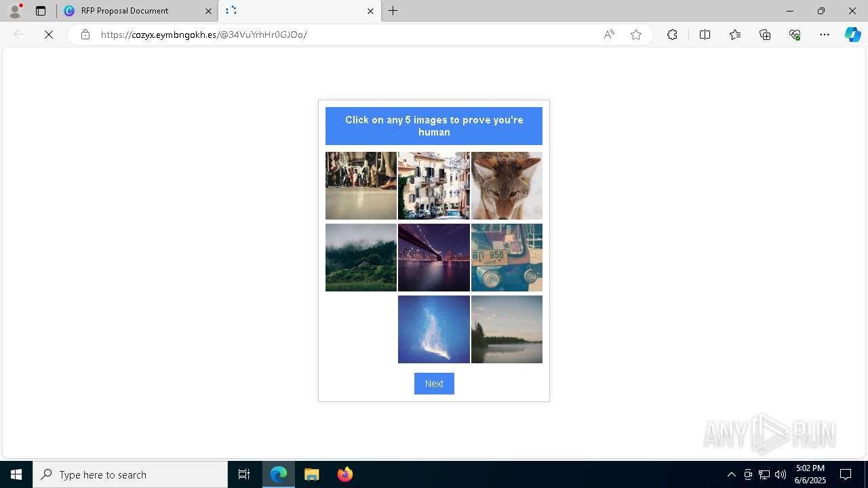This screenshot has width=868, height=488.
Task: Click the captcha instruction banner
Action: pyautogui.click(x=434, y=126)
